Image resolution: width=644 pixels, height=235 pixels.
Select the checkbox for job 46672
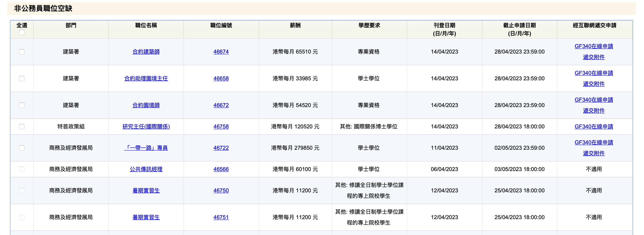click(22, 105)
